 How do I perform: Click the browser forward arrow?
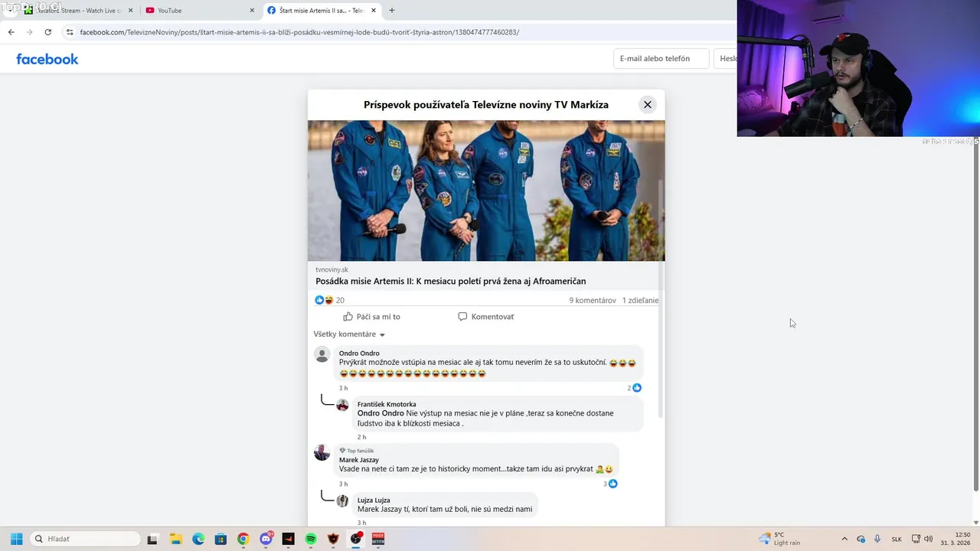tap(29, 32)
